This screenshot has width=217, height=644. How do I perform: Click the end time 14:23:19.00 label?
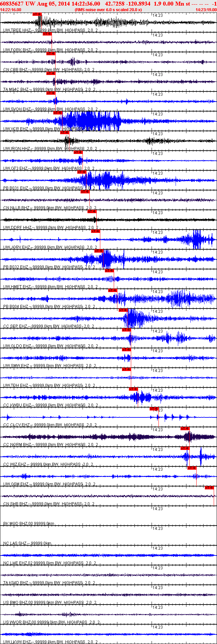206,10
